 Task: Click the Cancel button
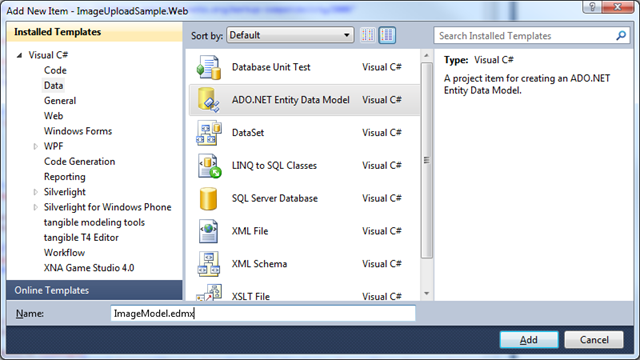tap(594, 340)
